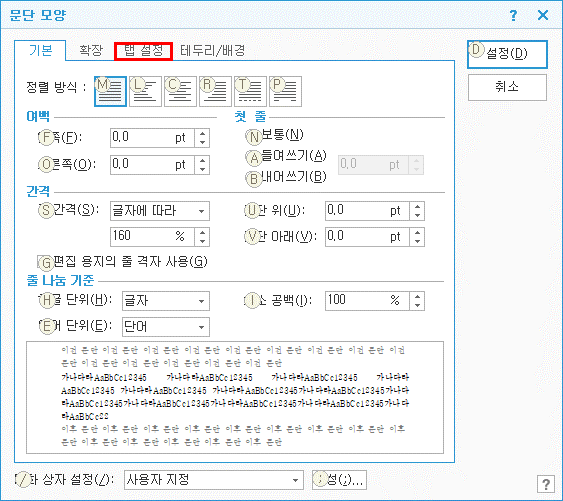Decrease the 160 % line spacing value

point(203,242)
